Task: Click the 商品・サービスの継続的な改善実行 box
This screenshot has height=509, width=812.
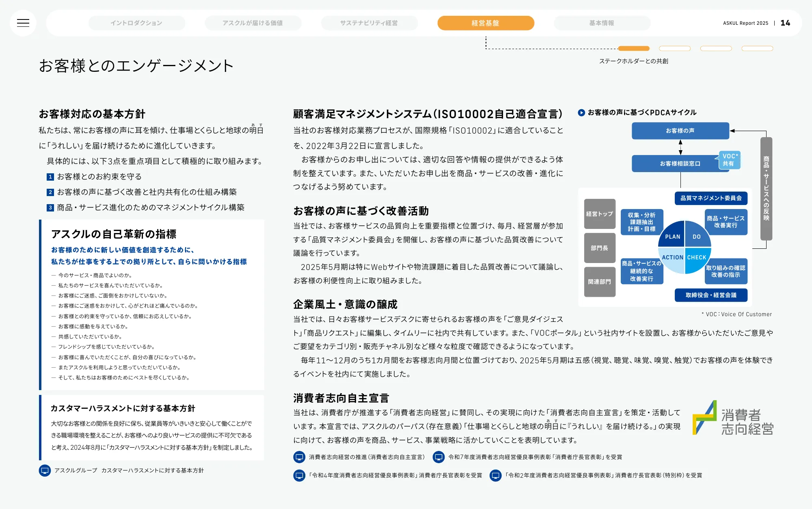Action: 642,271
